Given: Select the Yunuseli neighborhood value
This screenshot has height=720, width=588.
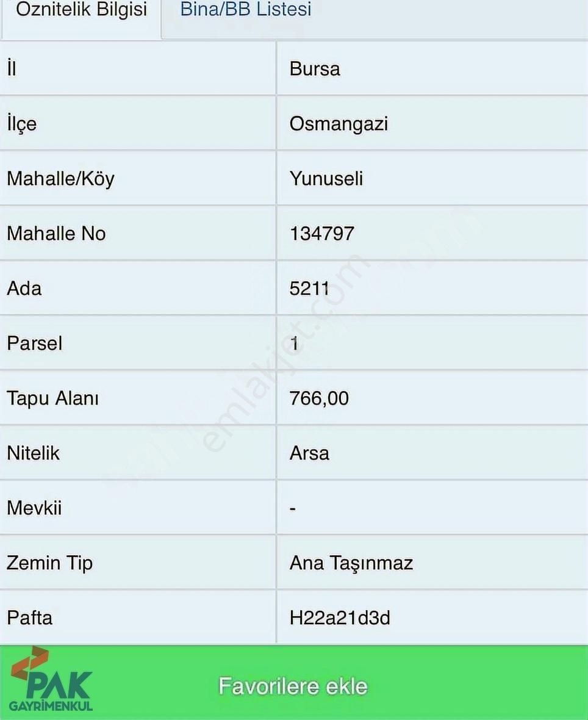Looking at the screenshot, I should pos(326,179).
